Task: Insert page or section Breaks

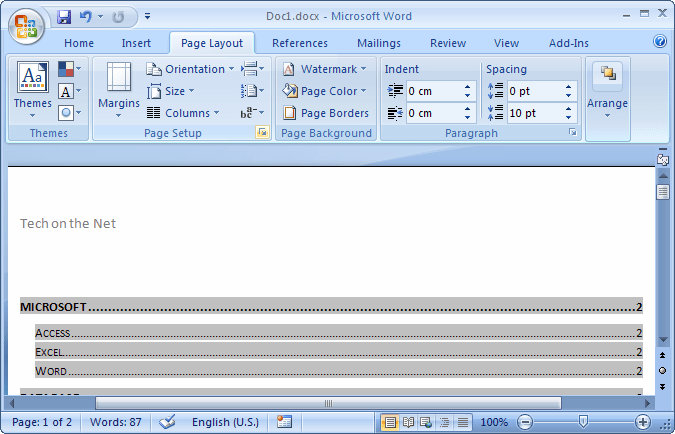Action: pyautogui.click(x=253, y=69)
